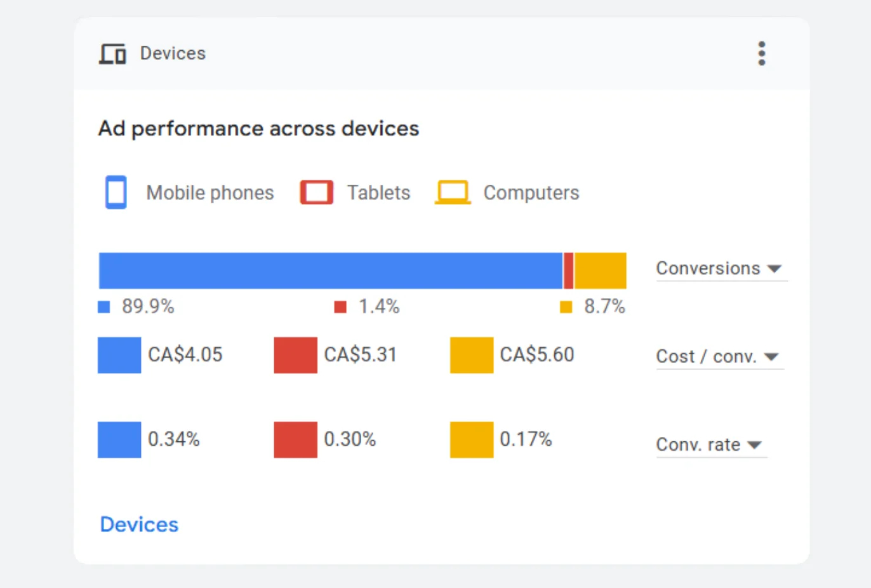Click the blue 0.34% conversion rate swatch
The image size is (871, 588).
pyautogui.click(x=119, y=439)
